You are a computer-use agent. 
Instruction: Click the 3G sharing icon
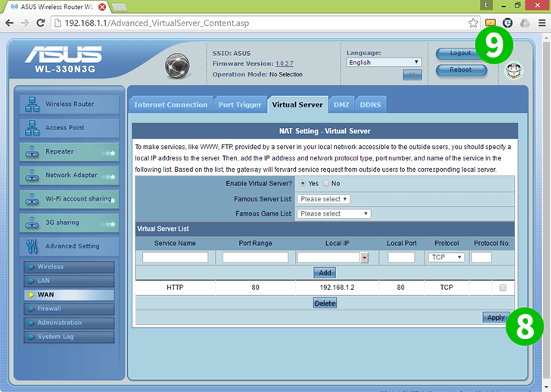click(x=32, y=222)
